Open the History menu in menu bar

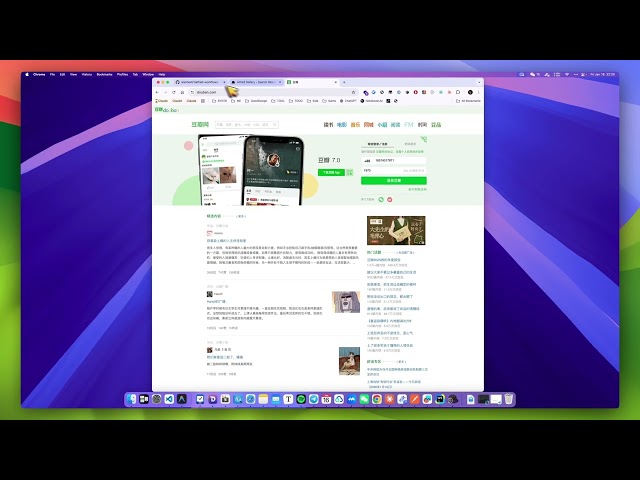[x=85, y=74]
